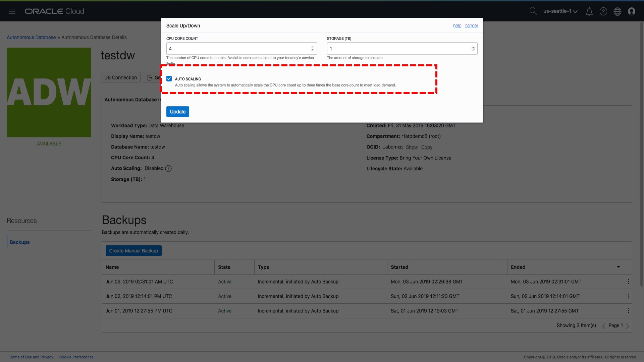Open actions menu for Jun 03 backup
The image size is (644, 362).
coord(628,282)
